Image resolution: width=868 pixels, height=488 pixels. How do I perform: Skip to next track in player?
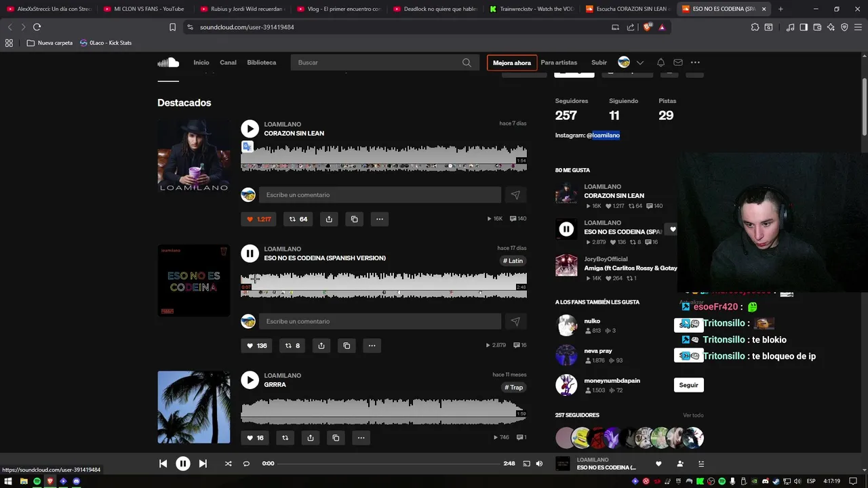(x=203, y=464)
